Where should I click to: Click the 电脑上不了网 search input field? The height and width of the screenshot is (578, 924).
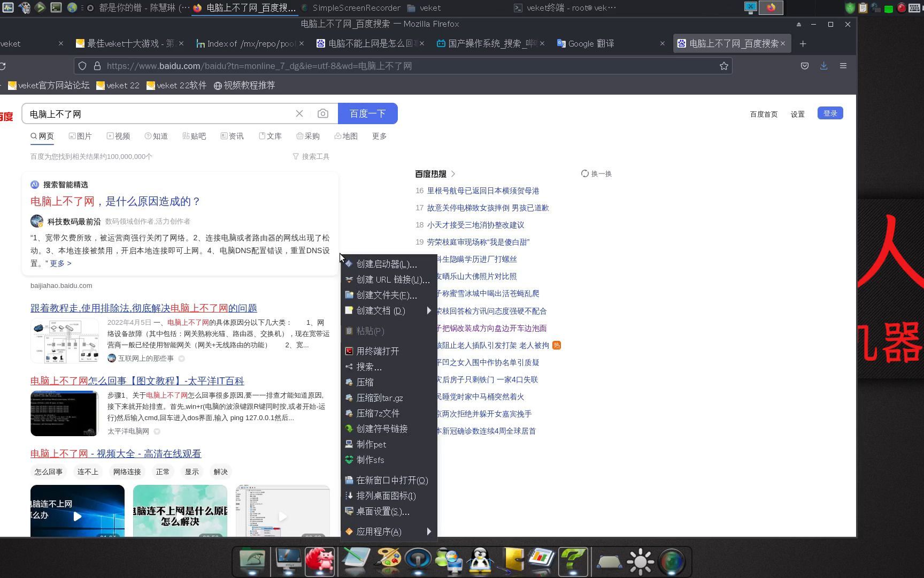[159, 113]
